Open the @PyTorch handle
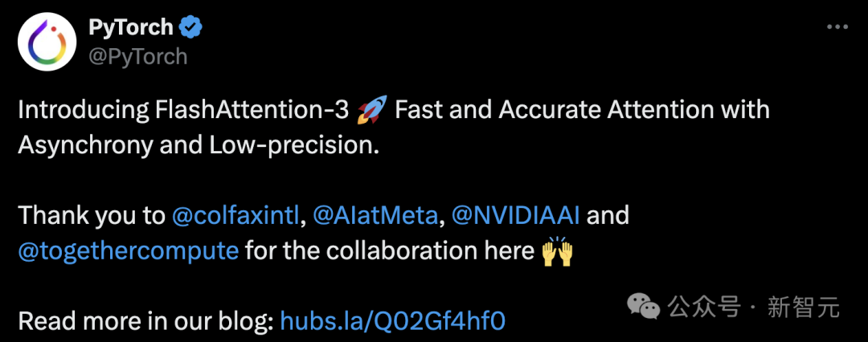This screenshot has width=868, height=342. point(138,56)
